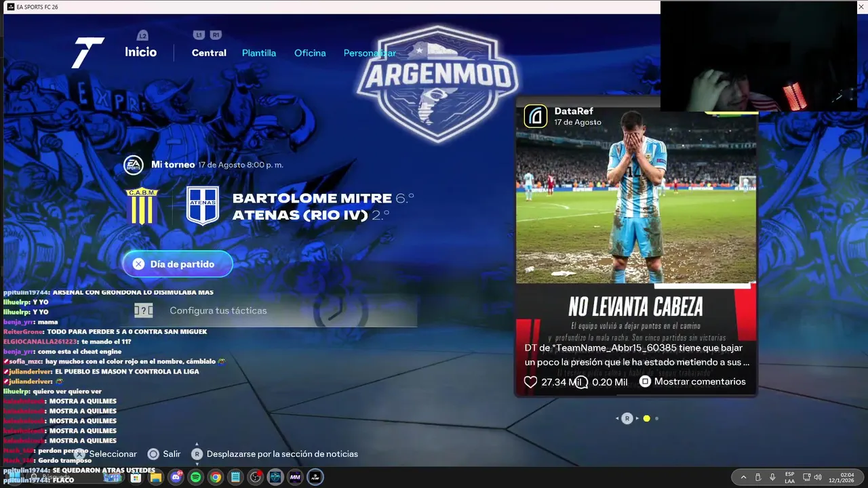Open Spotify from the taskbar
Image resolution: width=868 pixels, height=488 pixels.
click(x=195, y=478)
